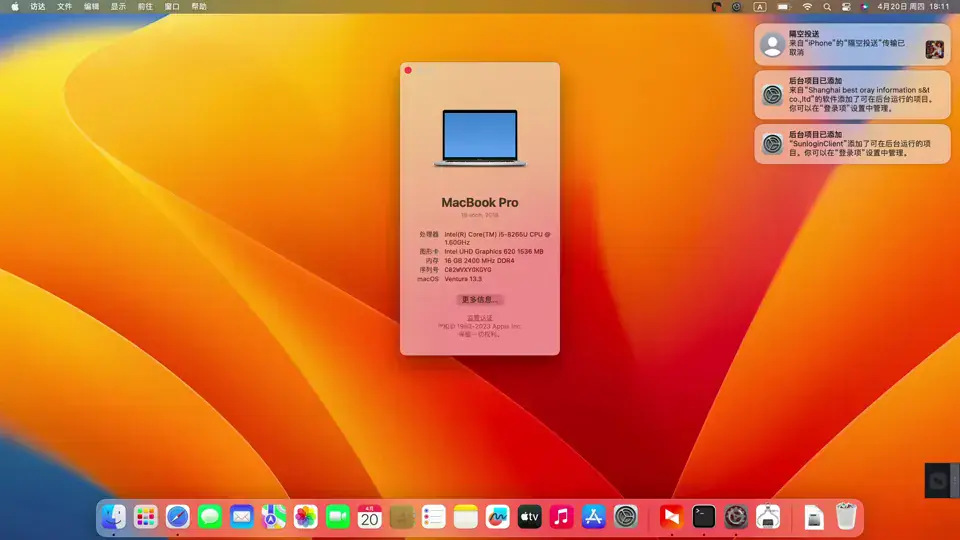Open the 隔空投送 AirDrop notification
This screenshot has width=960, height=540.
click(852, 44)
